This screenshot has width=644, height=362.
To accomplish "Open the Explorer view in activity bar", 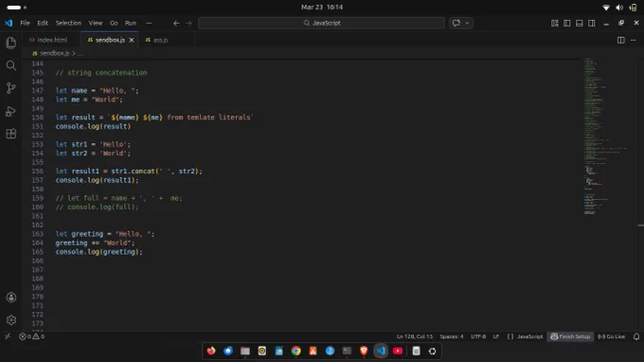I will coord(11,43).
